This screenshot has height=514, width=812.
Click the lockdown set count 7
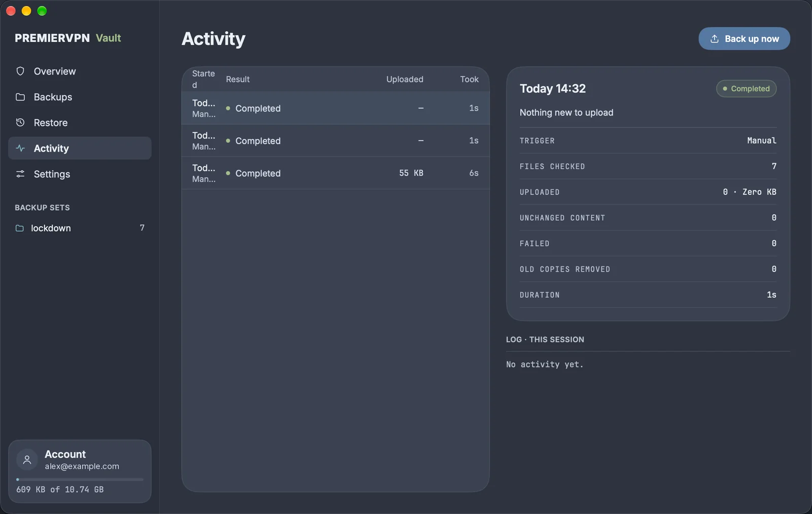click(142, 228)
